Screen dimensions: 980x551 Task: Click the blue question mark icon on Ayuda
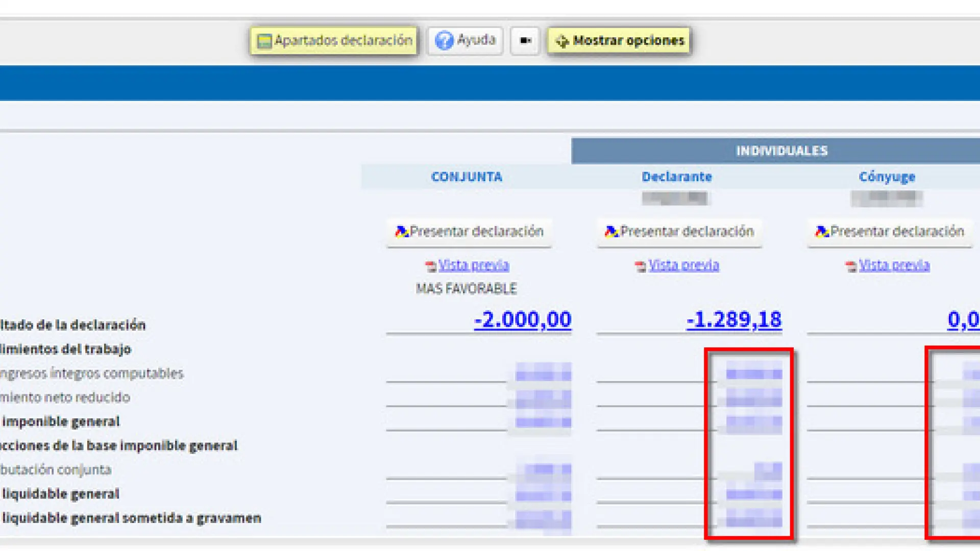click(444, 40)
